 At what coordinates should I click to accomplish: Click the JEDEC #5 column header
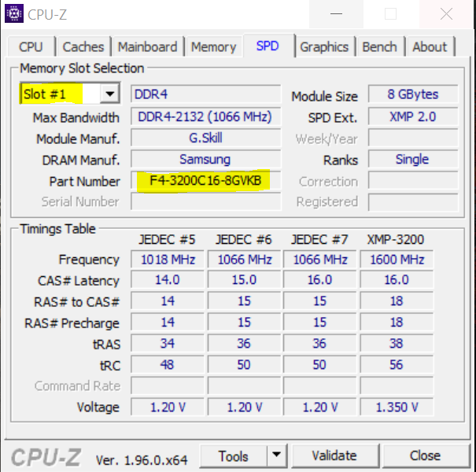[167, 239]
